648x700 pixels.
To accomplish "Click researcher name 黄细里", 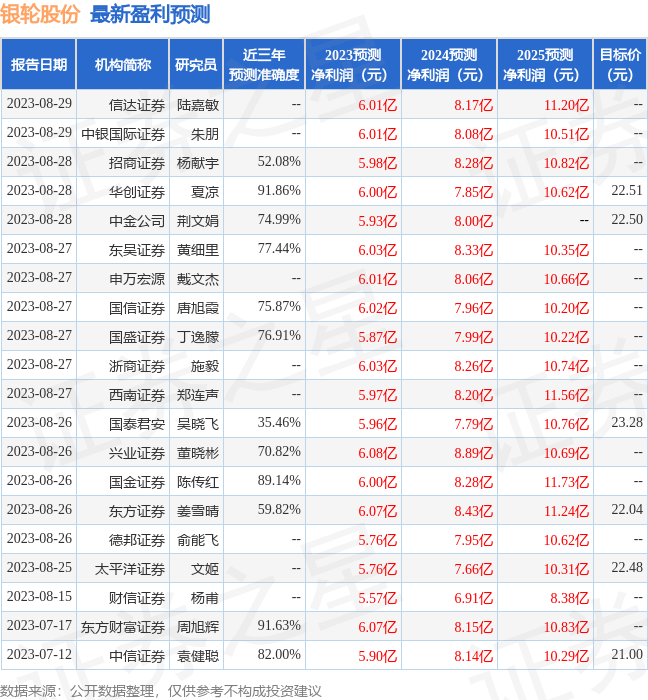I will click(198, 250).
